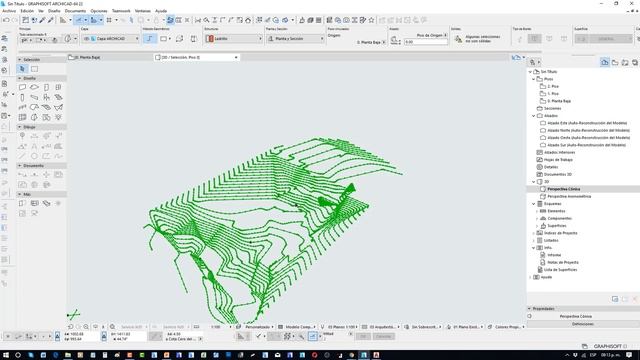This screenshot has height=360, width=640.
Task: Open the Ladrillo structure dropdown
Action: 234,38
